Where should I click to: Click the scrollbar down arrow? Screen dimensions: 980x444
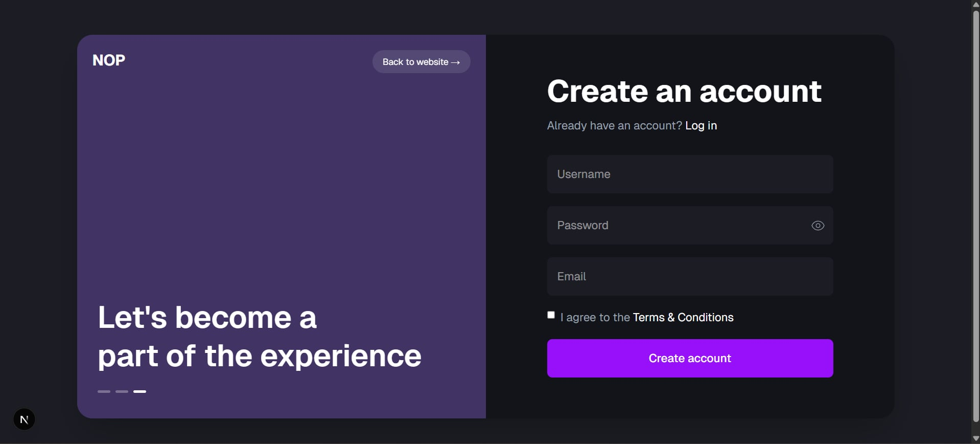click(x=975, y=439)
